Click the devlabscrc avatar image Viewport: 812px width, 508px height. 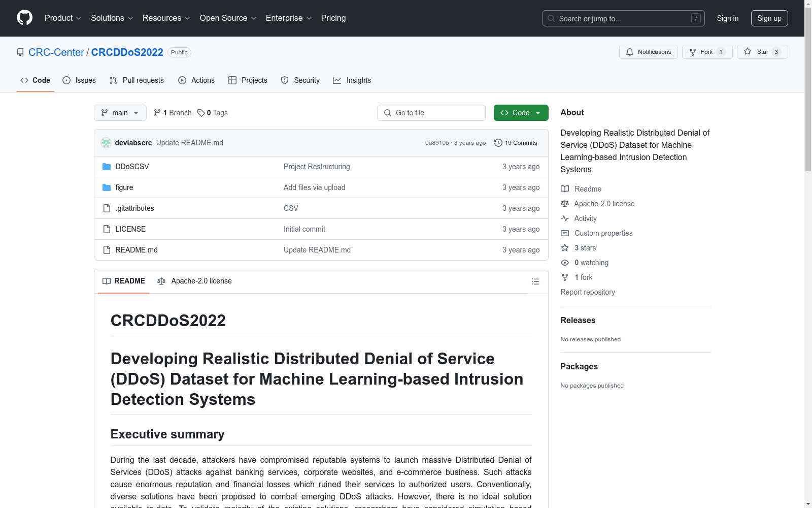coord(106,143)
